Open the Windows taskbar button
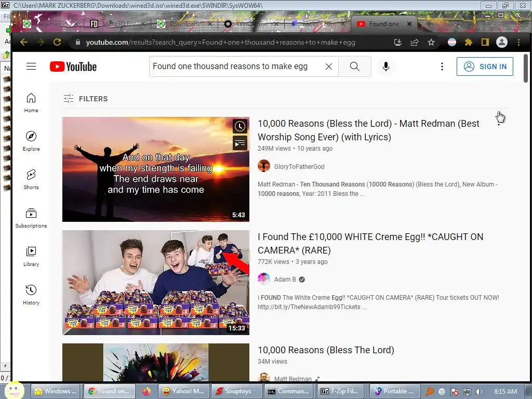Screen dimensions: 532x399 click(57, 391)
